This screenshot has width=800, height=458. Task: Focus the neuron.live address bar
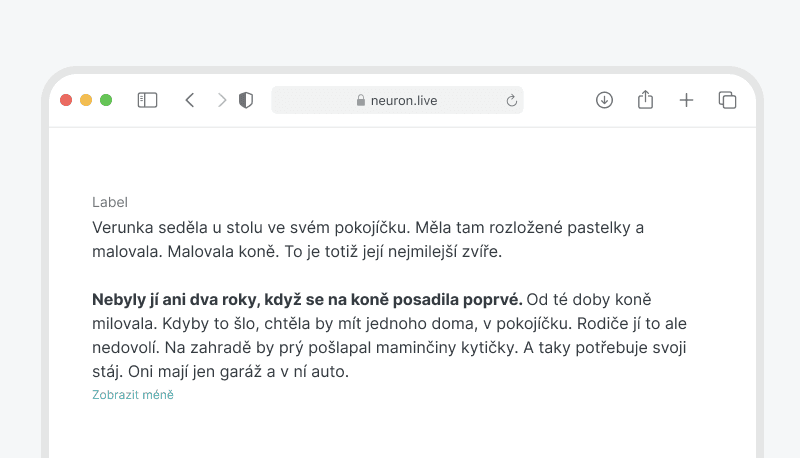click(420, 100)
